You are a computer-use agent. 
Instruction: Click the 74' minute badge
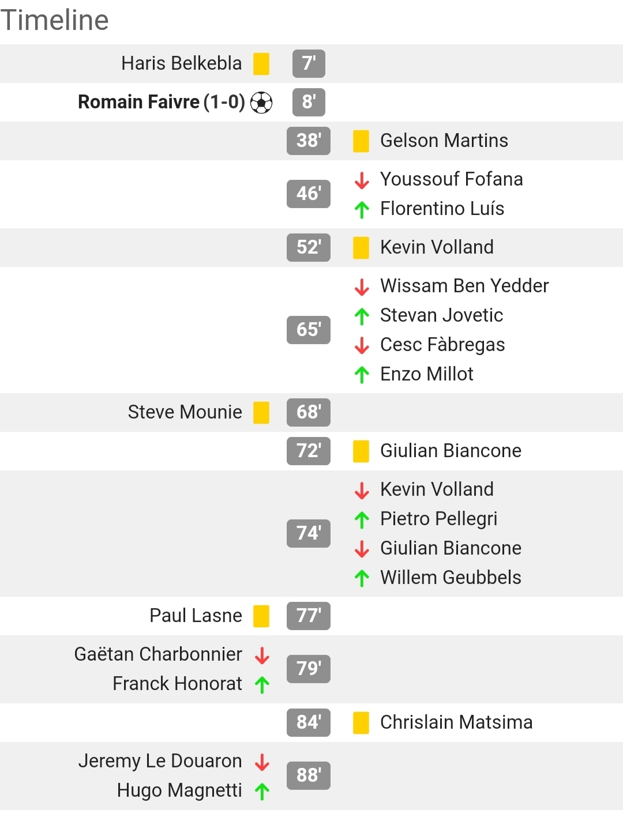tap(309, 533)
